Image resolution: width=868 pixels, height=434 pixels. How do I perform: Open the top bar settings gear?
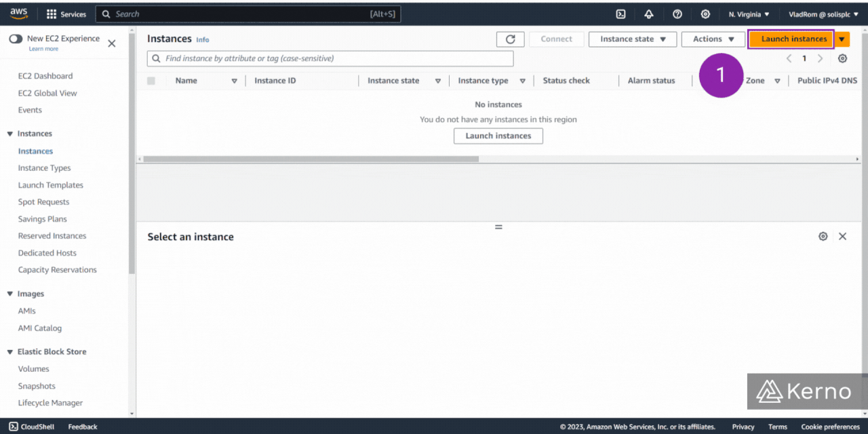705,14
